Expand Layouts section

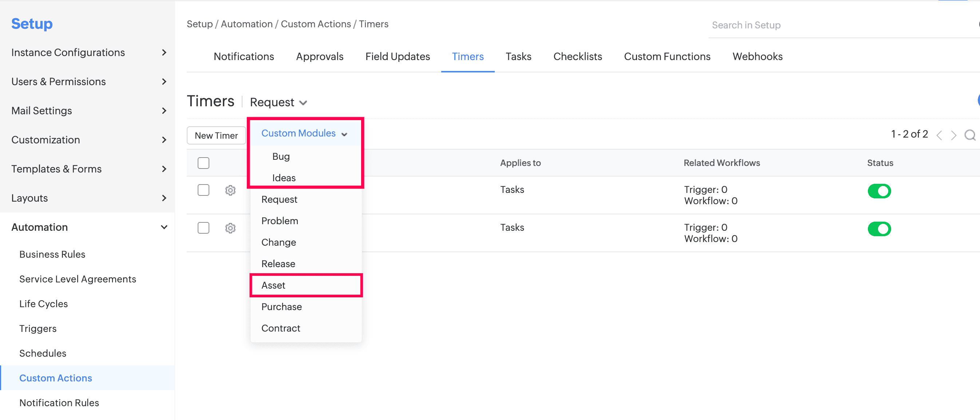pyautogui.click(x=87, y=198)
